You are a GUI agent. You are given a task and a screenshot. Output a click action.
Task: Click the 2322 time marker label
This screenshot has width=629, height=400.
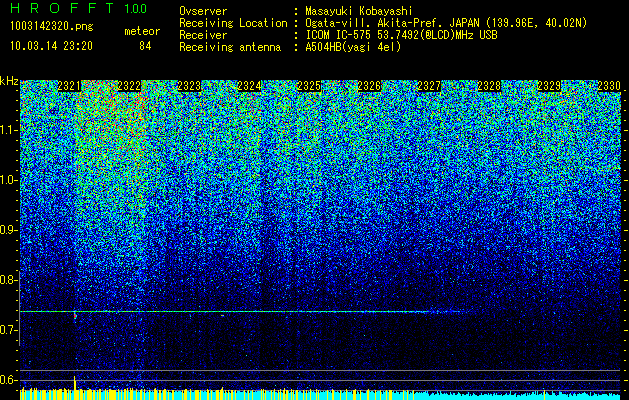tap(130, 86)
